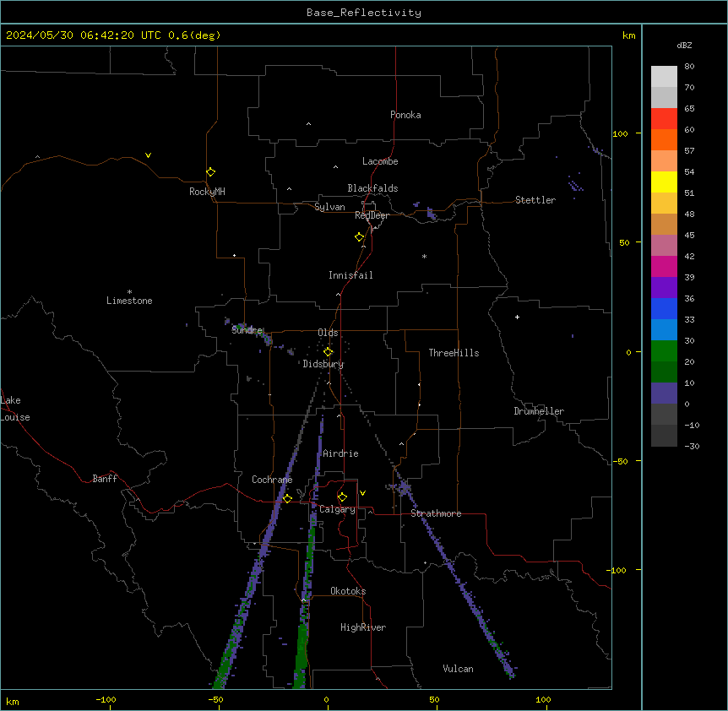Click the RockyMH label
728x711 pixels.
point(207,192)
